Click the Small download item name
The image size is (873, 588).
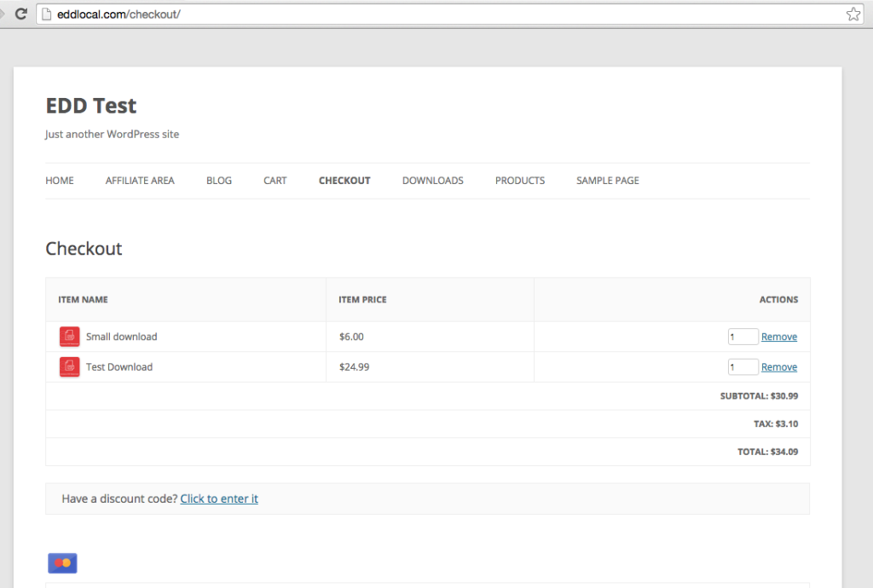click(x=121, y=337)
